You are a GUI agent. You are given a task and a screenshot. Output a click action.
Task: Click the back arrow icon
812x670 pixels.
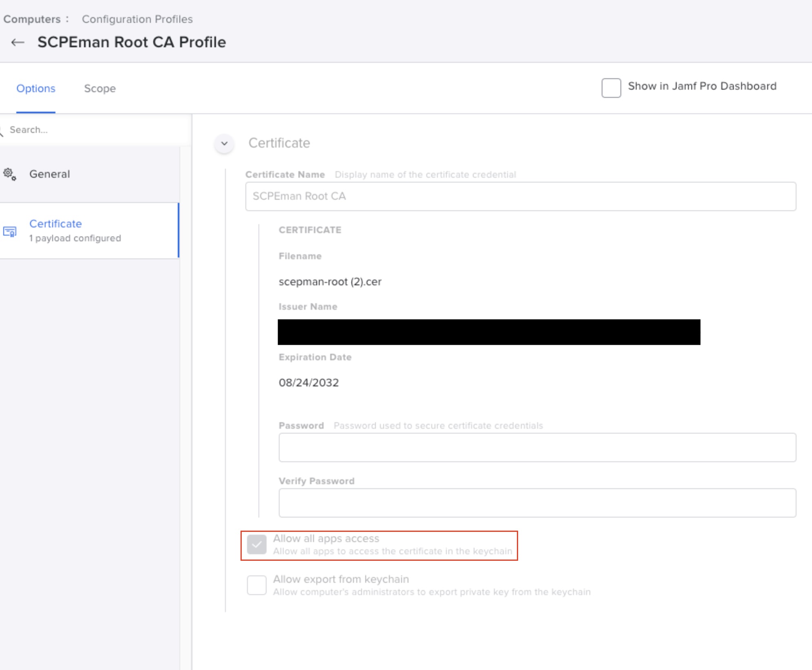click(18, 42)
